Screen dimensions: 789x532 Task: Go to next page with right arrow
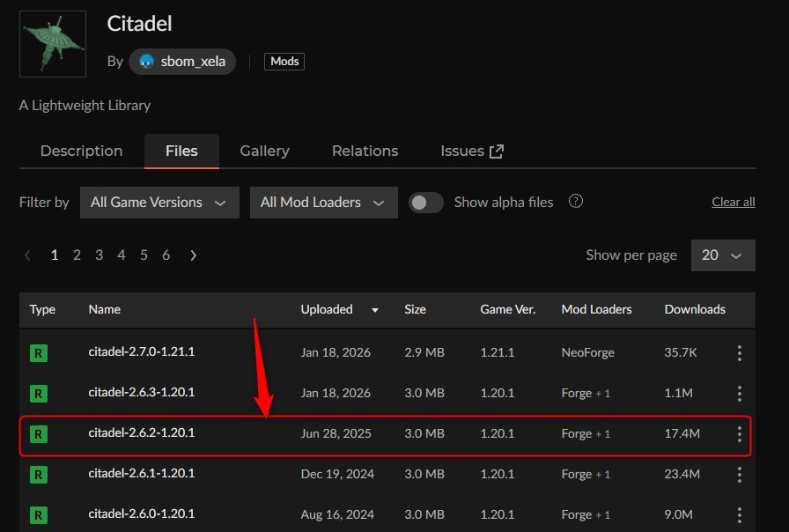click(x=193, y=255)
